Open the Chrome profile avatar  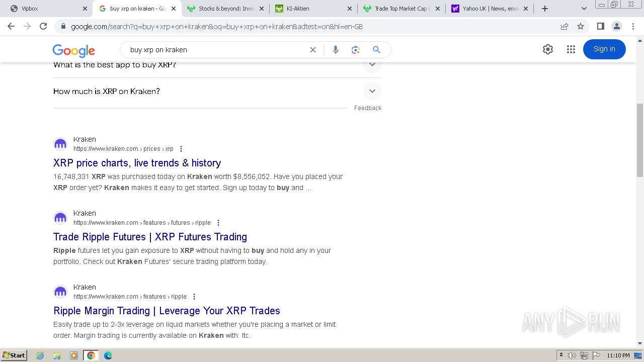pos(616,26)
